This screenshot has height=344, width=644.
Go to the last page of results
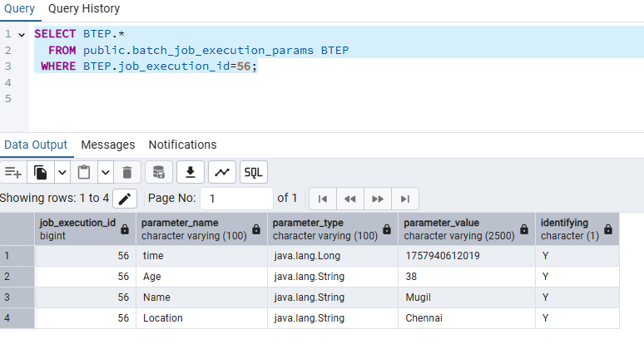point(405,199)
